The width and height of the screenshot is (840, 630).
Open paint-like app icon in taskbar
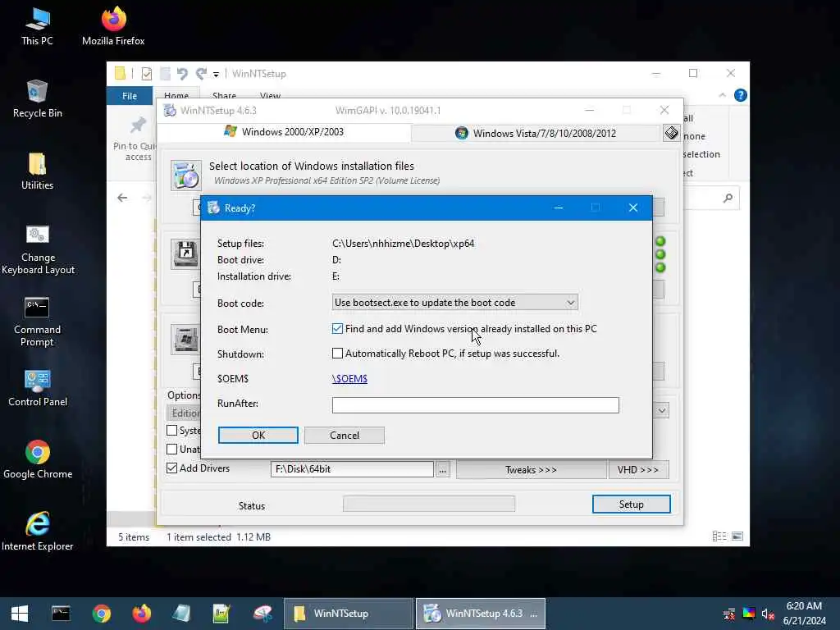tap(262, 614)
